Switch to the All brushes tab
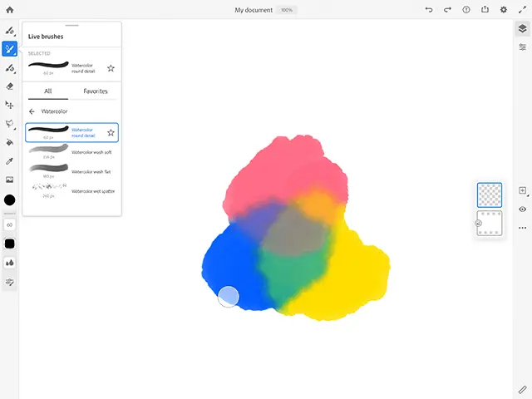 48,91
